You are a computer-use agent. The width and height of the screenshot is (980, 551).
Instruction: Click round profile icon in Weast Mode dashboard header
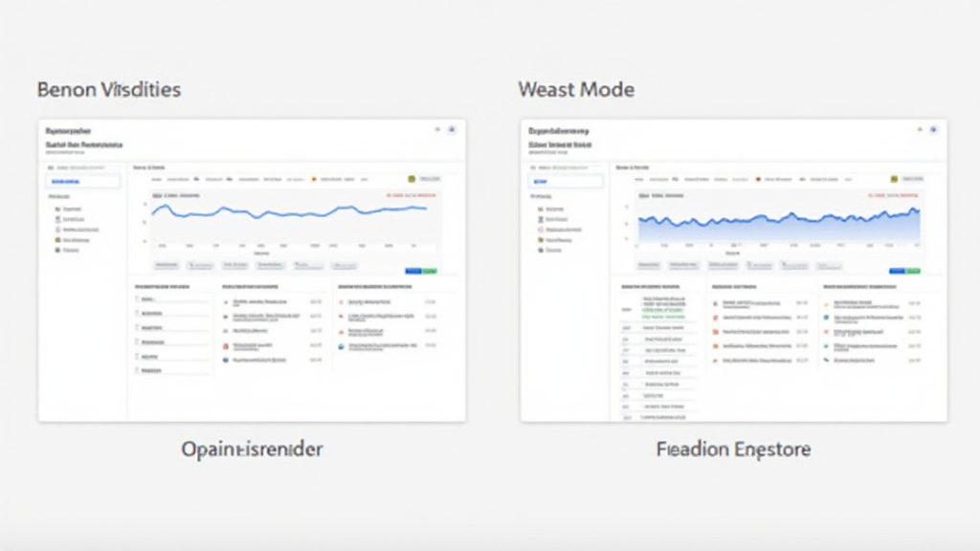(933, 129)
